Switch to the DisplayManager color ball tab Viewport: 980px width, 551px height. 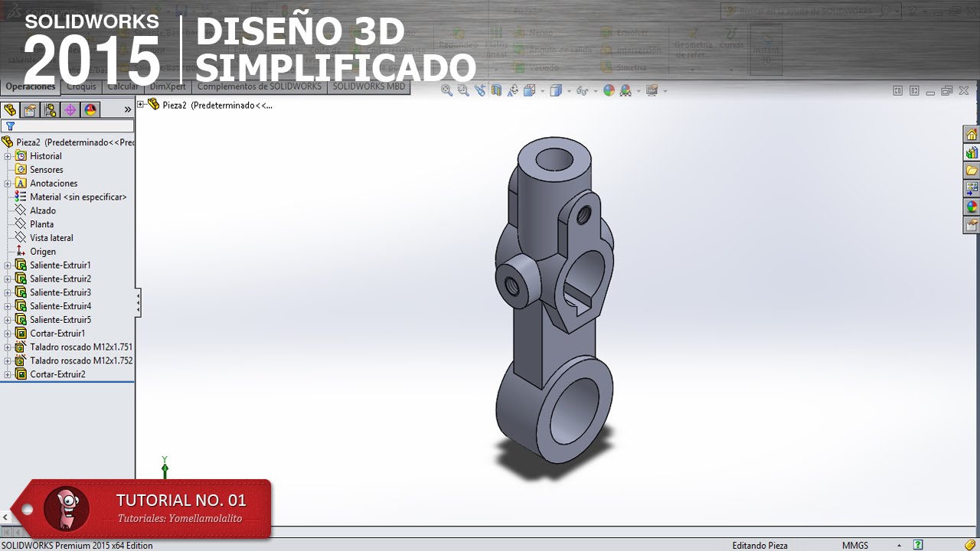coord(90,109)
